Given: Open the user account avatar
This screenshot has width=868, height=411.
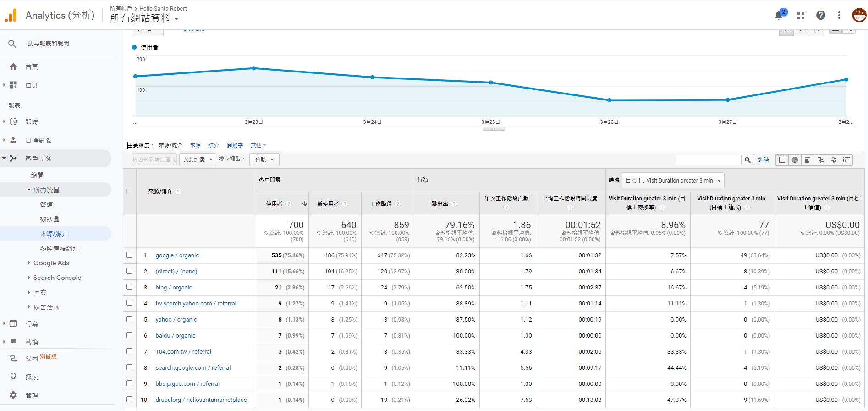Looking at the screenshot, I should coord(859,15).
